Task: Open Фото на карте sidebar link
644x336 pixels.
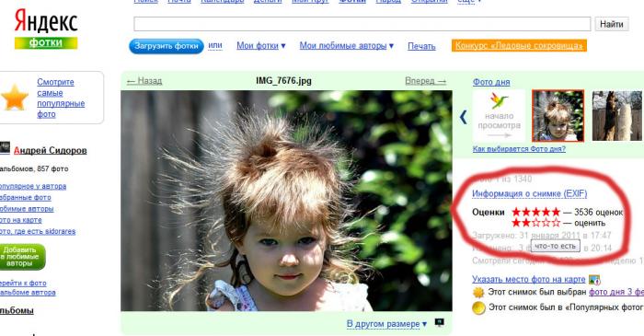Action: (x=21, y=220)
